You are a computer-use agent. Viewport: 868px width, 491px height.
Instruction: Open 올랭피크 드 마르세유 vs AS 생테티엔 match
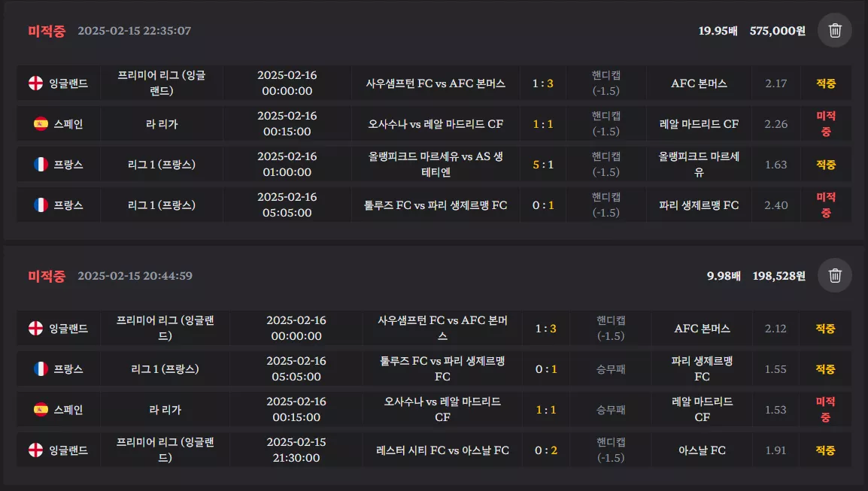click(x=436, y=165)
